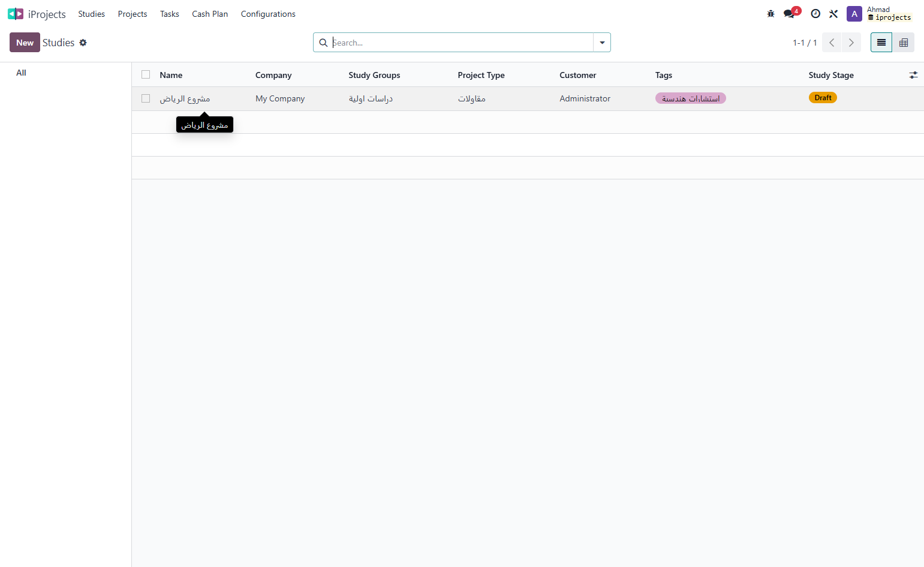Click the مقاولات project type cell
924x567 pixels.
pyautogui.click(x=472, y=98)
